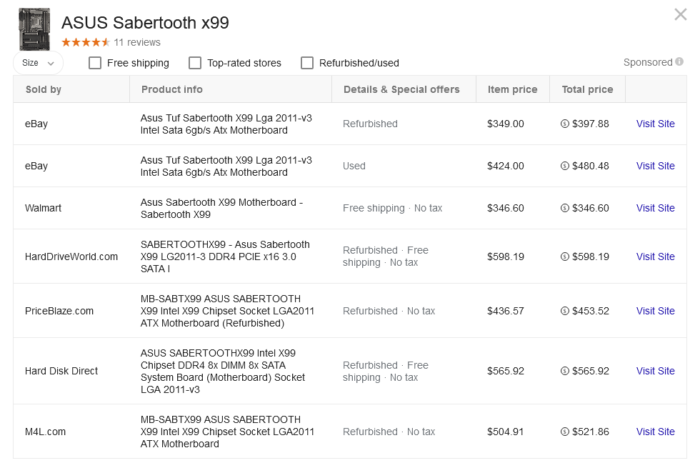Toggle the Refurbished/used checkbox
Image resolution: width=700 pixels, height=468 pixels.
pyautogui.click(x=307, y=63)
